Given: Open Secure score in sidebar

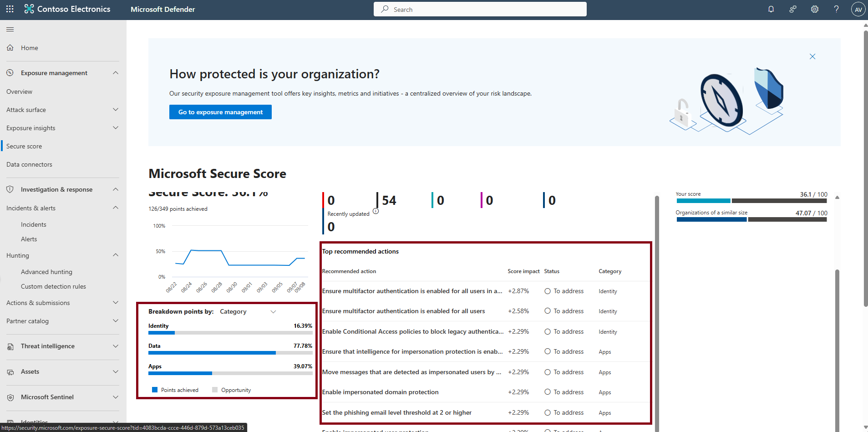Looking at the screenshot, I should (x=24, y=146).
